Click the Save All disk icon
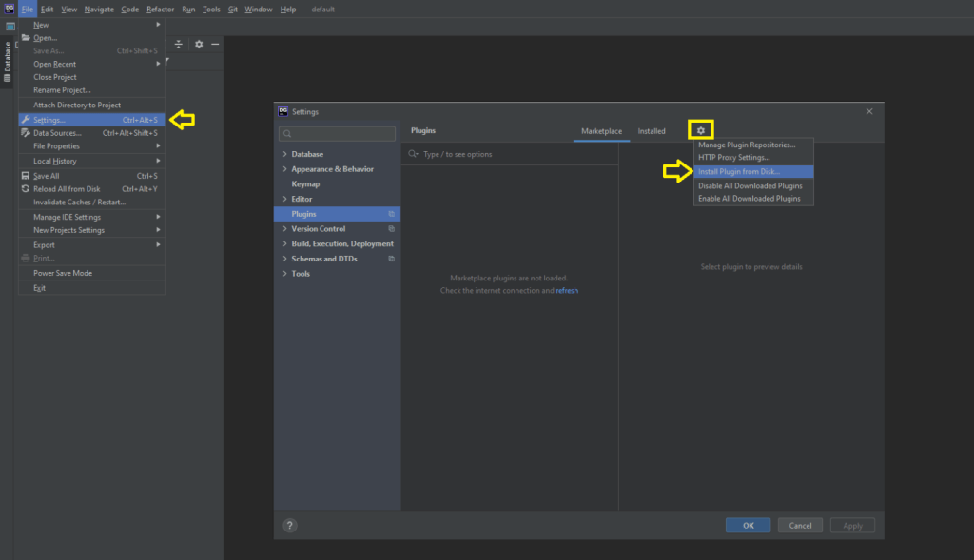974x560 pixels. point(24,176)
